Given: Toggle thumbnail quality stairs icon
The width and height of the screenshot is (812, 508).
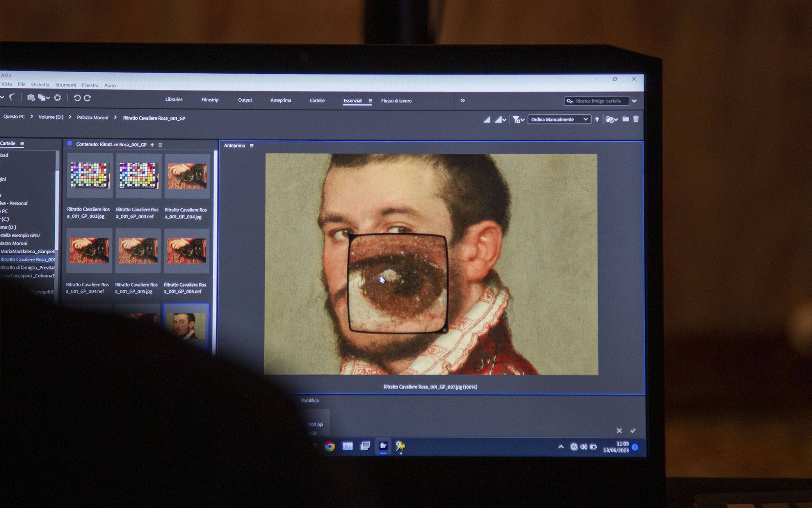Looking at the screenshot, I should point(487,120).
